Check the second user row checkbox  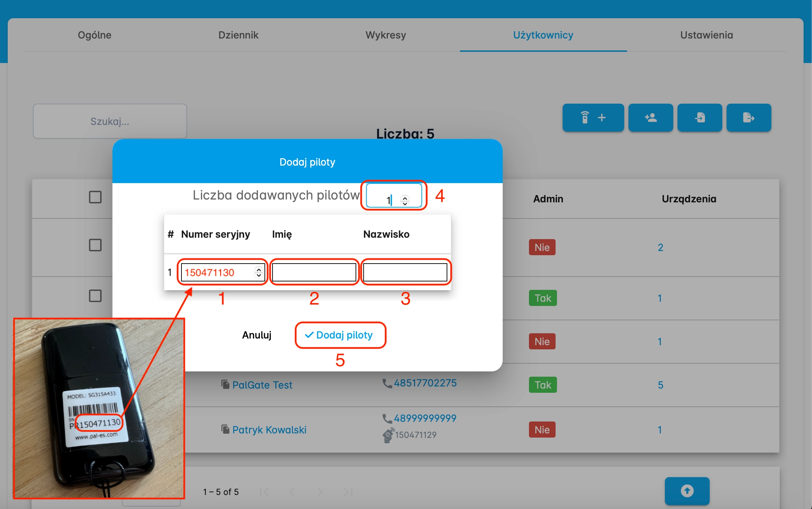[95, 296]
